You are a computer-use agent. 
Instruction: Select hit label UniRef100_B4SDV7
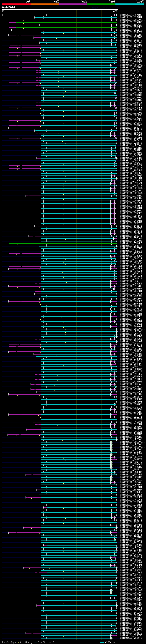click(131, 613)
